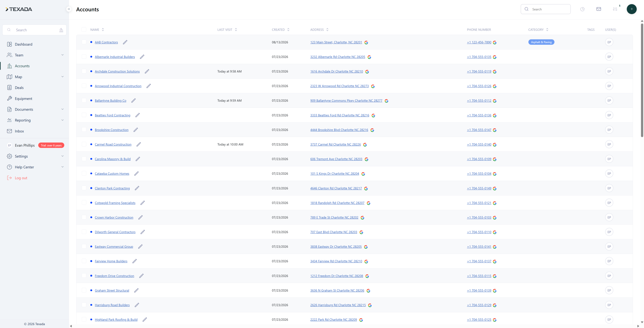Check the Graham Street Structural checkbox
The width and height of the screenshot is (644, 328).
84,290
